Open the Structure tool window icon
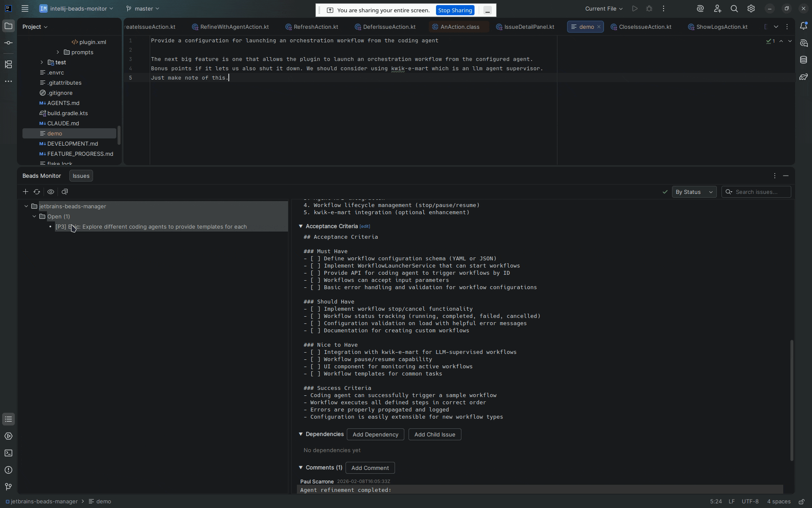 click(x=8, y=64)
